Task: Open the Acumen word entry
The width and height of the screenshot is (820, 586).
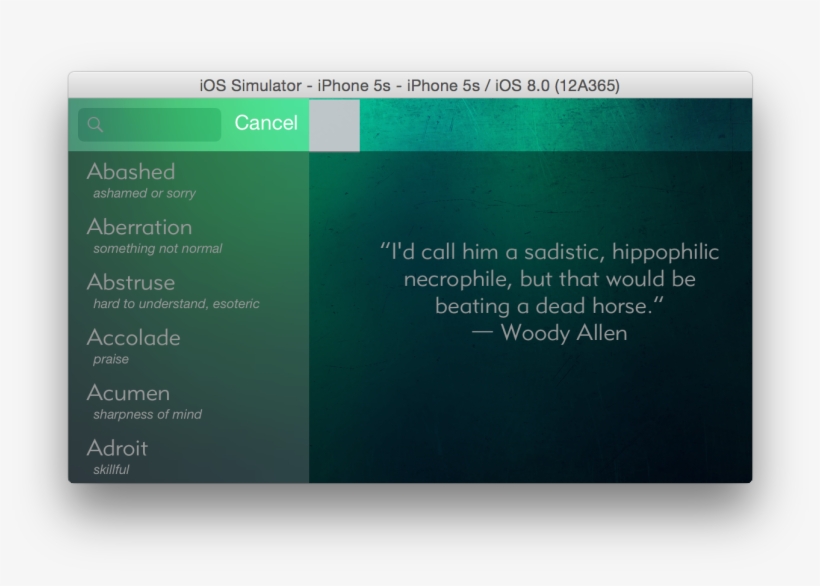Action: [128, 393]
